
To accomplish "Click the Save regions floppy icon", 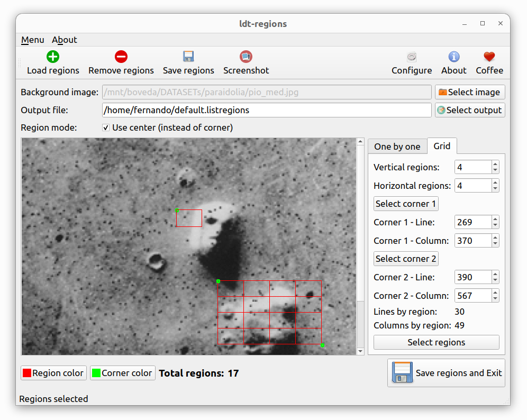I will pos(188,57).
